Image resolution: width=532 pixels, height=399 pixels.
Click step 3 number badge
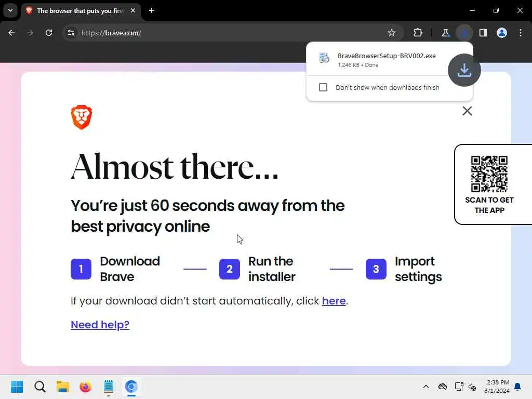pyautogui.click(x=376, y=269)
